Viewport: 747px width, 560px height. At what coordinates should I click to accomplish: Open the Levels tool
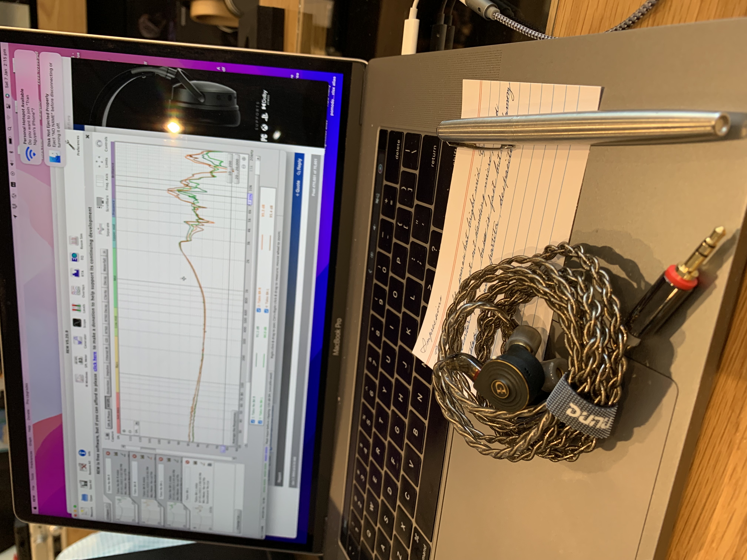[76, 308]
